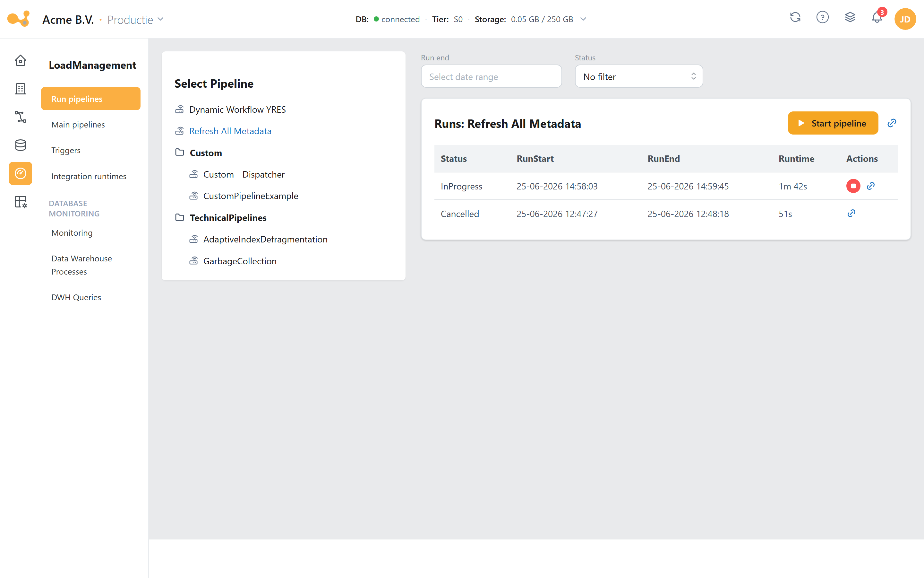Click the Run end date range field
Image resolution: width=924 pixels, height=578 pixels.
[x=491, y=76]
